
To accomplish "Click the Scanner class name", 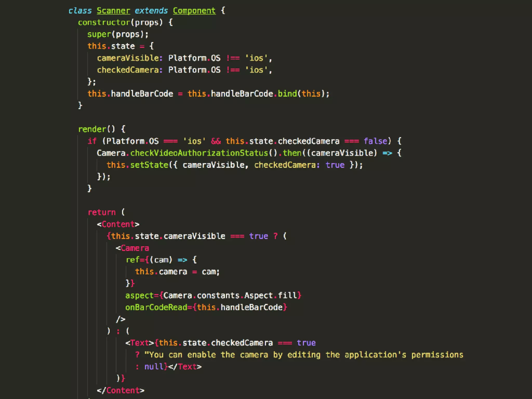I will (x=113, y=11).
